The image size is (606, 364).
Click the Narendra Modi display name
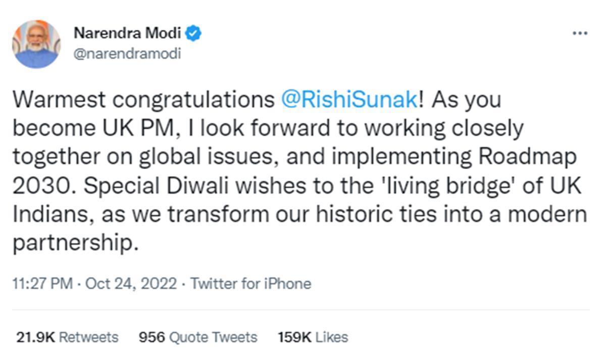click(127, 34)
